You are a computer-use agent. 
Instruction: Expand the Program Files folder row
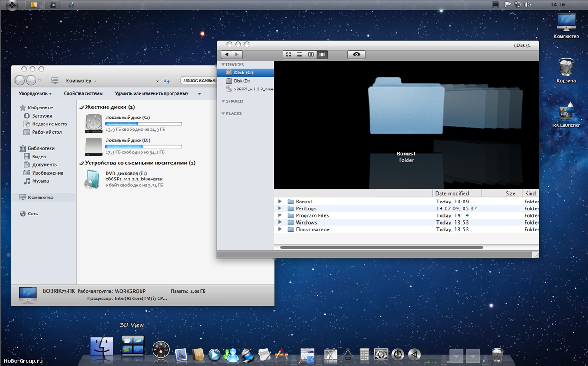point(280,215)
